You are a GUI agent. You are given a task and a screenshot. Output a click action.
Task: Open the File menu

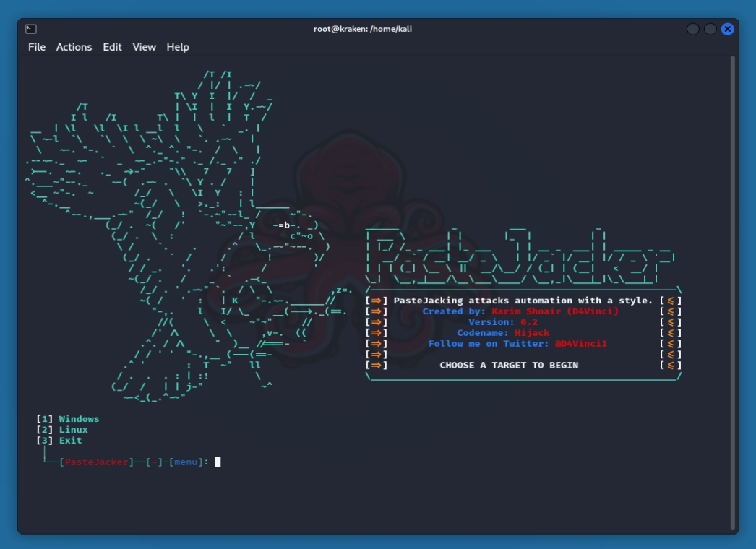(x=37, y=47)
